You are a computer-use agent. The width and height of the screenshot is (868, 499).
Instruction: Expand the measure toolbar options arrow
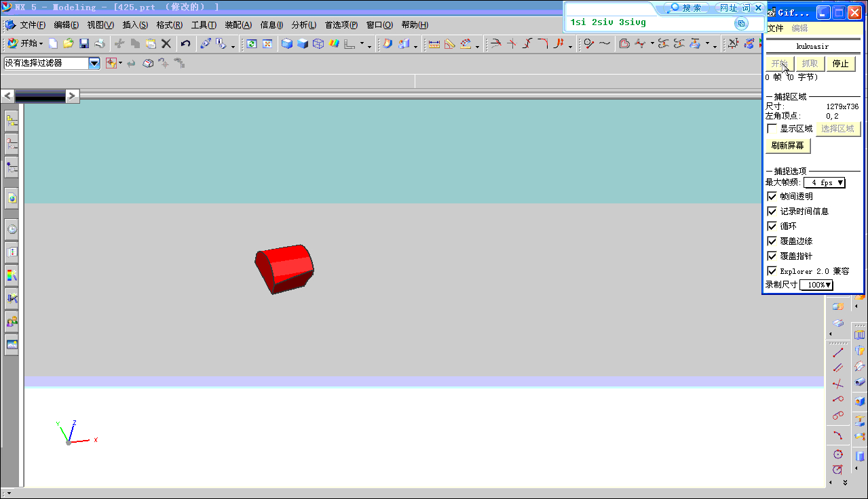478,45
